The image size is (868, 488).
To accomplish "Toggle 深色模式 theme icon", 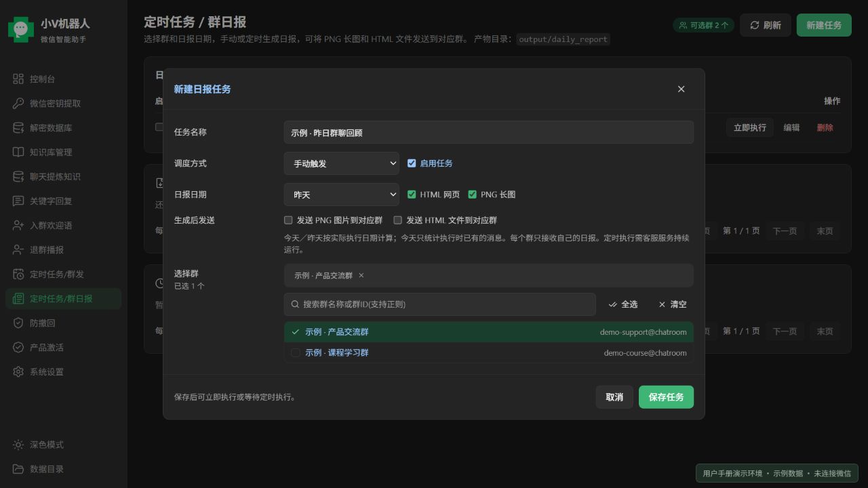I will point(18,445).
